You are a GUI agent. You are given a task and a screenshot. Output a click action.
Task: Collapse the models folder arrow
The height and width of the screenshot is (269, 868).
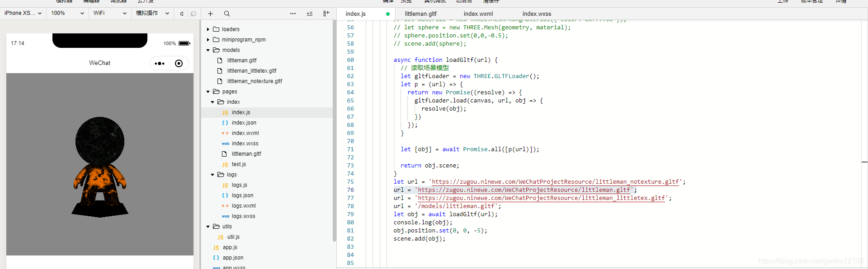[208, 50]
